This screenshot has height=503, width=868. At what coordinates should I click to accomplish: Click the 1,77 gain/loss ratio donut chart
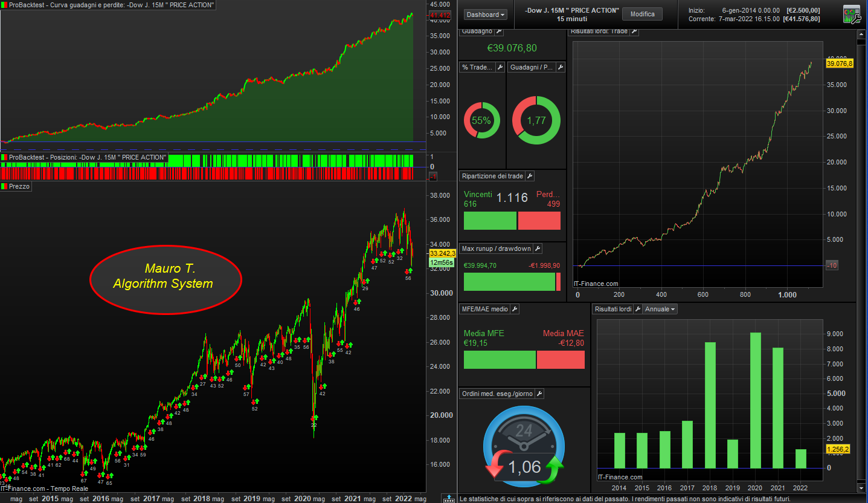(536, 120)
